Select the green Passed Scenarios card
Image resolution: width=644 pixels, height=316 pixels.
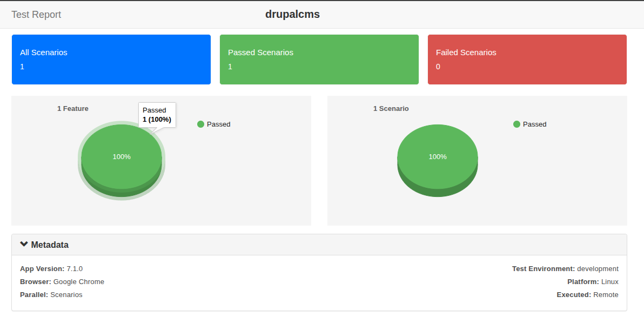click(x=319, y=60)
